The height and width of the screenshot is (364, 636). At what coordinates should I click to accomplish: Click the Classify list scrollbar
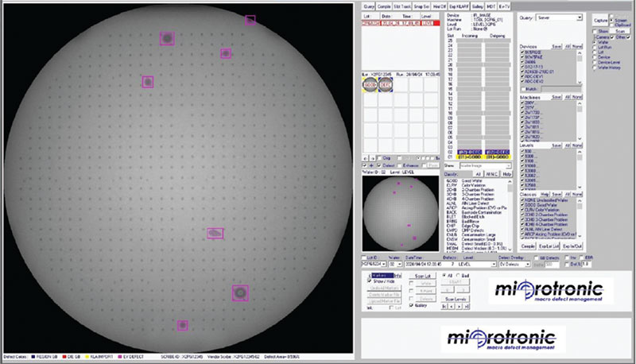pyautogui.click(x=510, y=215)
